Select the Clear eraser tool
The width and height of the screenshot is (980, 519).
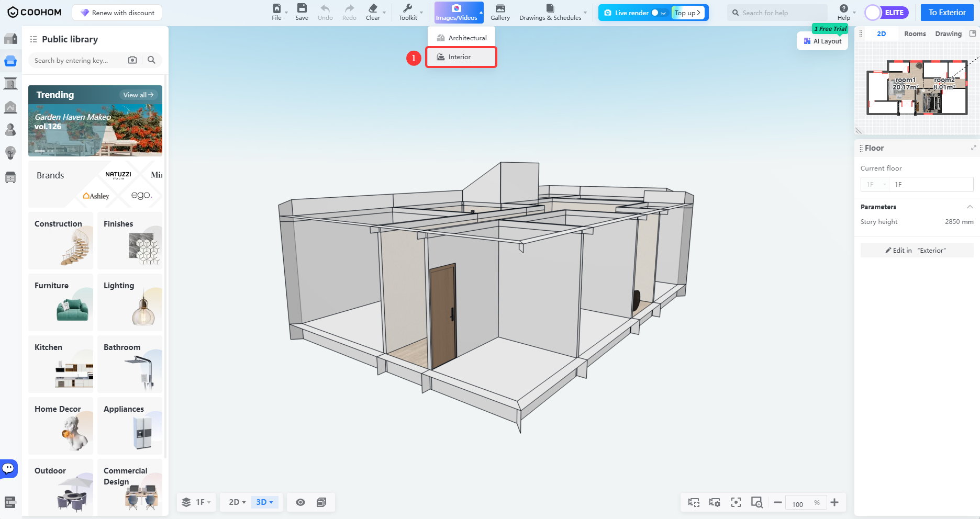pos(373,8)
